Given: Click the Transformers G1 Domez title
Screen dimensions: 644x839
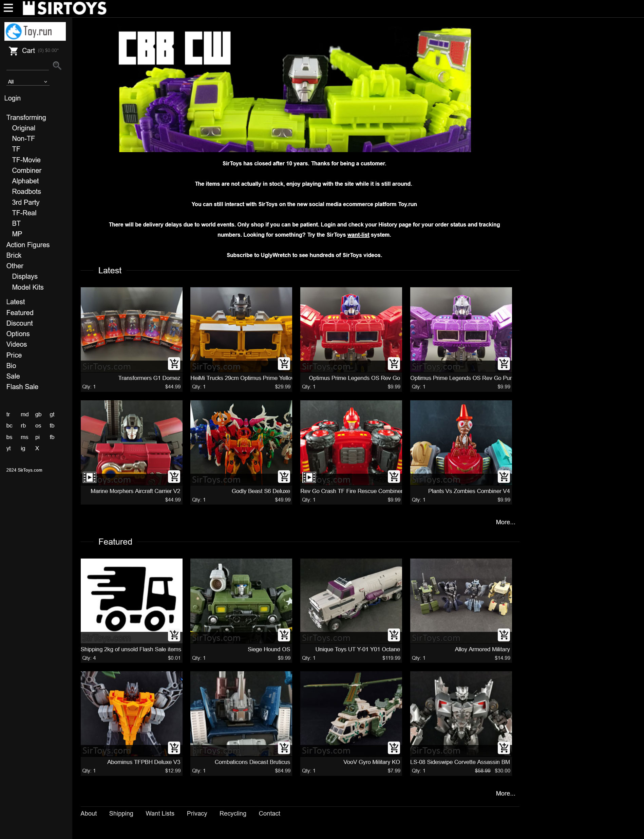Looking at the screenshot, I should tap(149, 378).
